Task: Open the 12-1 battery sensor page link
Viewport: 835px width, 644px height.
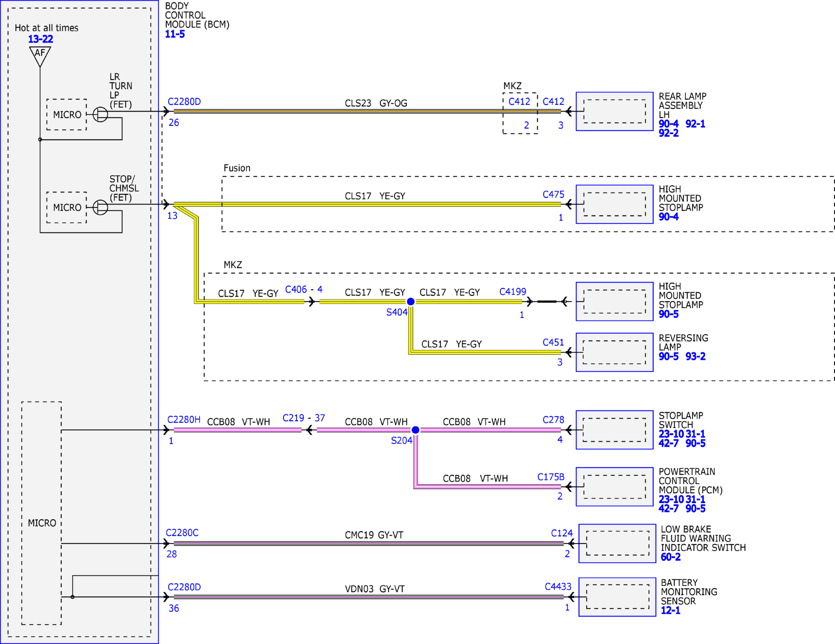Action: click(671, 610)
